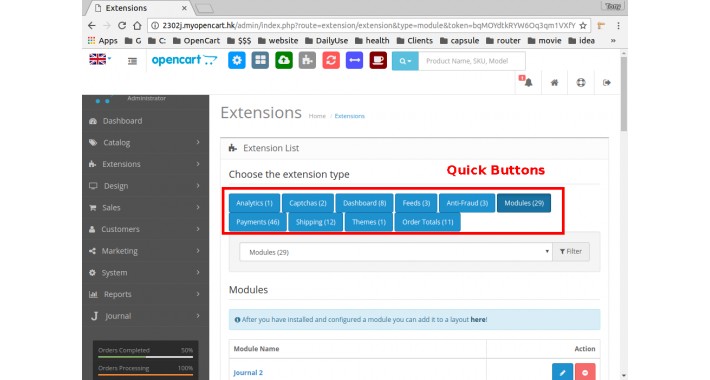Open the router bookmarks folder

503,41
